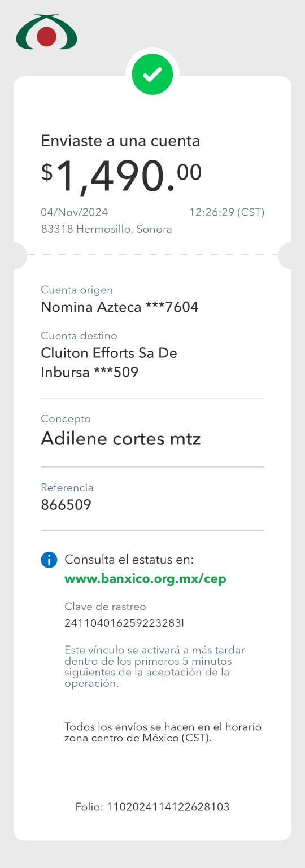Image resolution: width=305 pixels, height=868 pixels.
Task: Tap the note about horario zona centro
Action: click(x=163, y=732)
